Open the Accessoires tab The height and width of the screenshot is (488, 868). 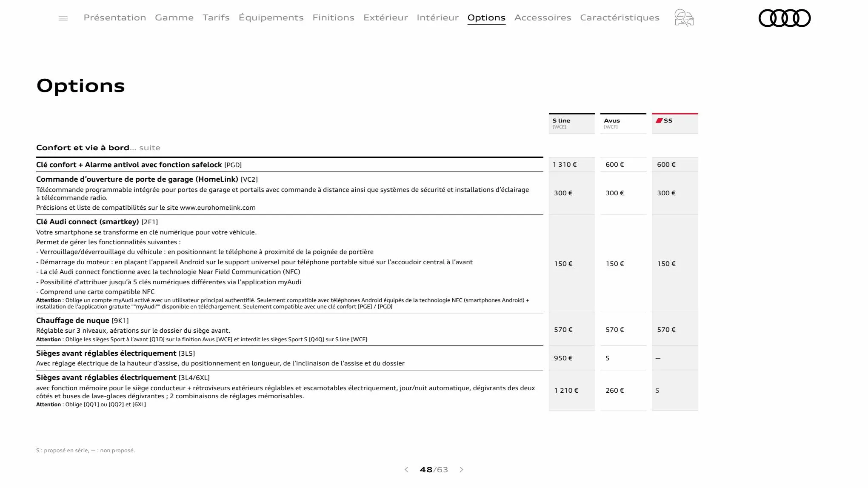[542, 17]
